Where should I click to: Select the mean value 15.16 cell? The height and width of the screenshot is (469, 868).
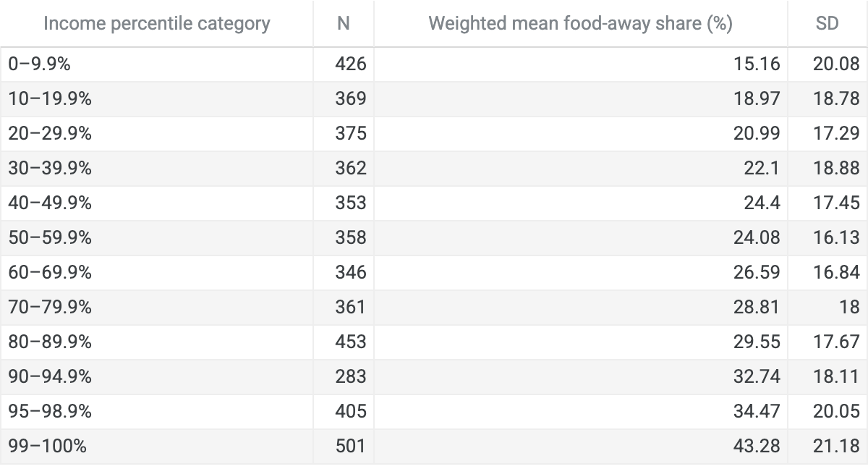click(581, 64)
